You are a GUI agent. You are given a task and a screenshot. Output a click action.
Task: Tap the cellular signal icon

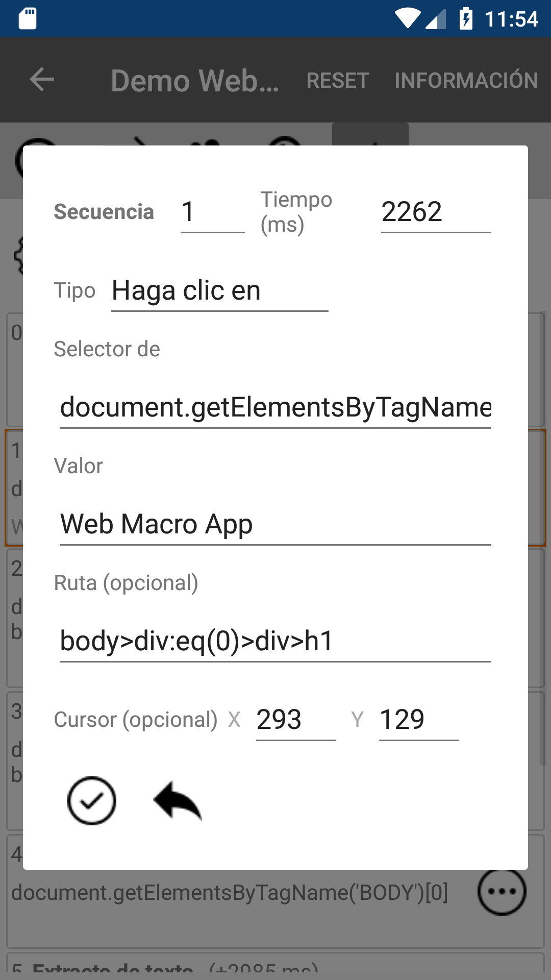436,19
